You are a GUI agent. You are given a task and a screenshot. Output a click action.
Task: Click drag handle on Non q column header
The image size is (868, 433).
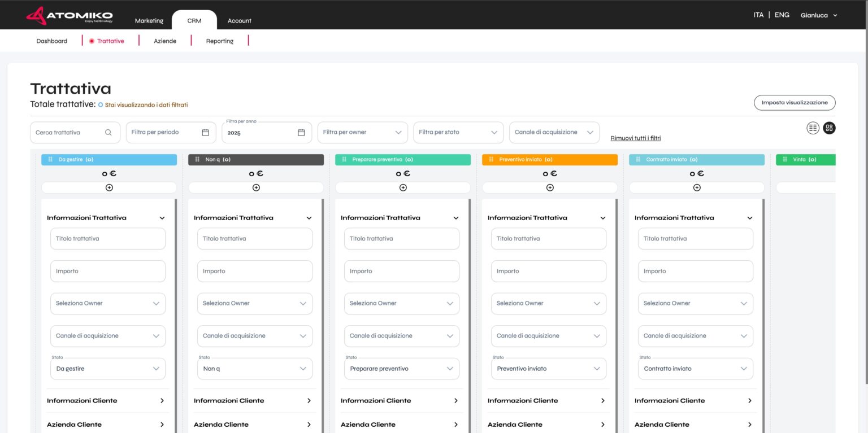pyautogui.click(x=197, y=160)
